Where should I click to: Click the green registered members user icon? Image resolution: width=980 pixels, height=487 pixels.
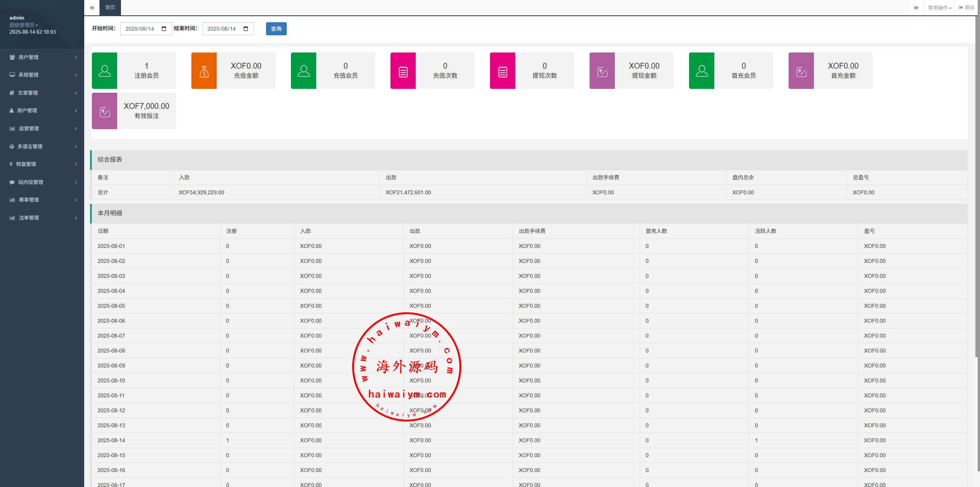point(105,71)
